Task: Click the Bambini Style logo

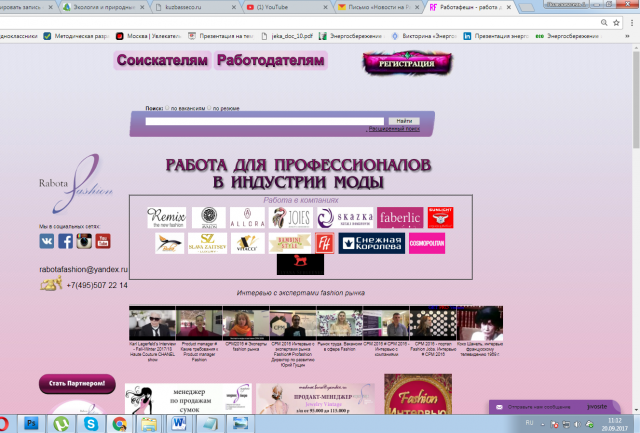Action: tap(290, 243)
